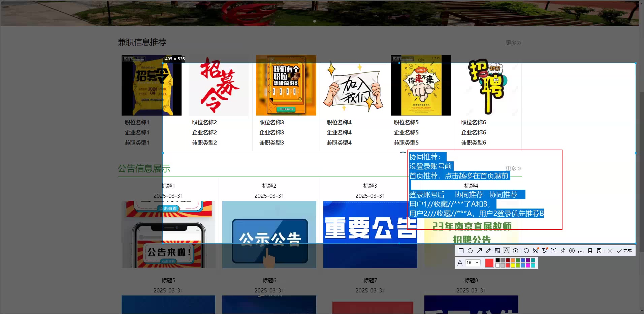Select the ellipse annotation tool

tap(470, 251)
